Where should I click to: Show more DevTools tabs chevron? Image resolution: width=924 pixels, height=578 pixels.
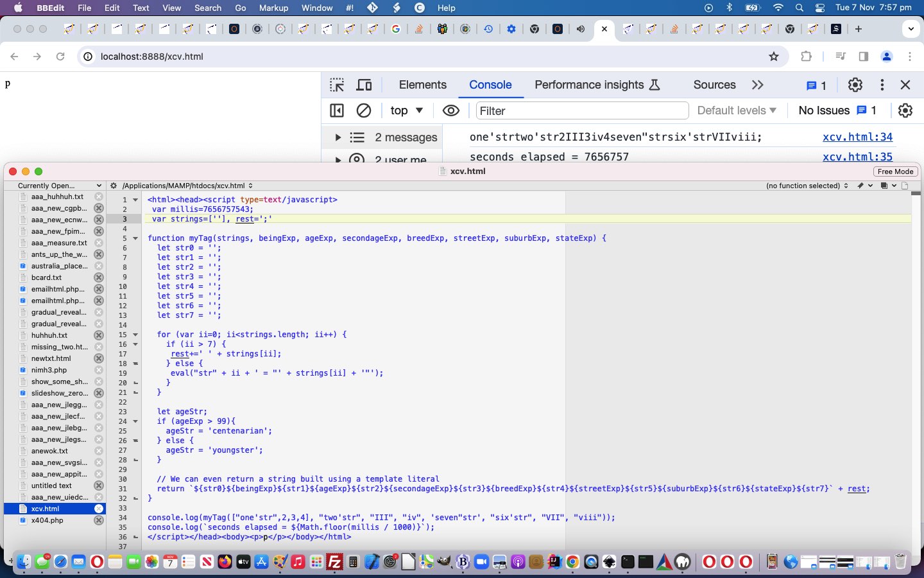pyautogui.click(x=758, y=85)
